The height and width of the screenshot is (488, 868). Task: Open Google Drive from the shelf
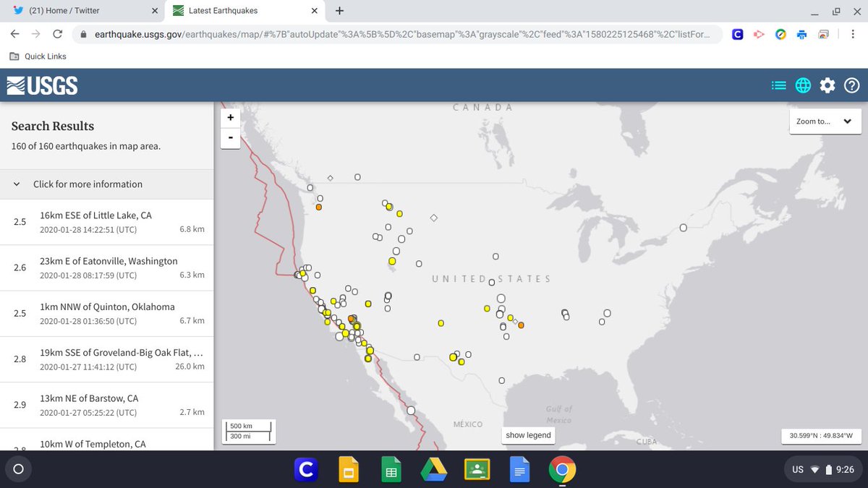point(434,470)
